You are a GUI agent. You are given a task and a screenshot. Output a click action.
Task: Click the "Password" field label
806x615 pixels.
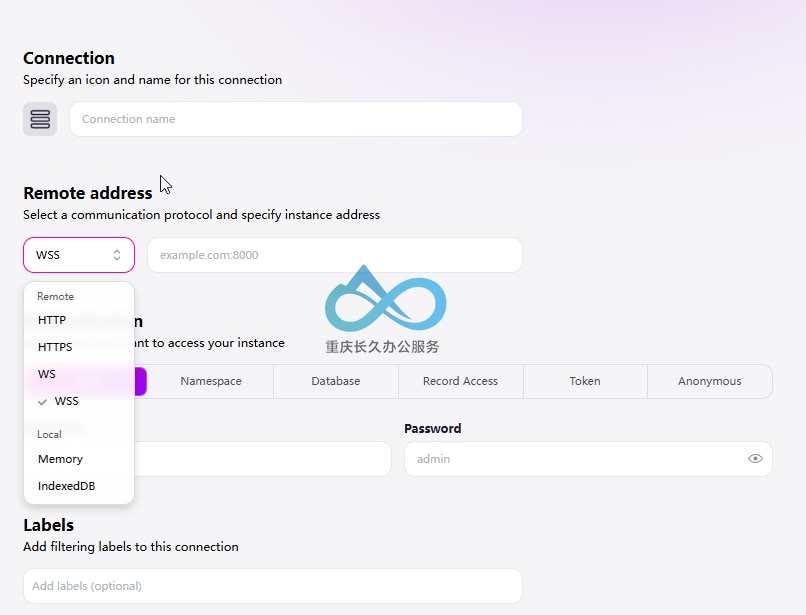click(x=433, y=428)
